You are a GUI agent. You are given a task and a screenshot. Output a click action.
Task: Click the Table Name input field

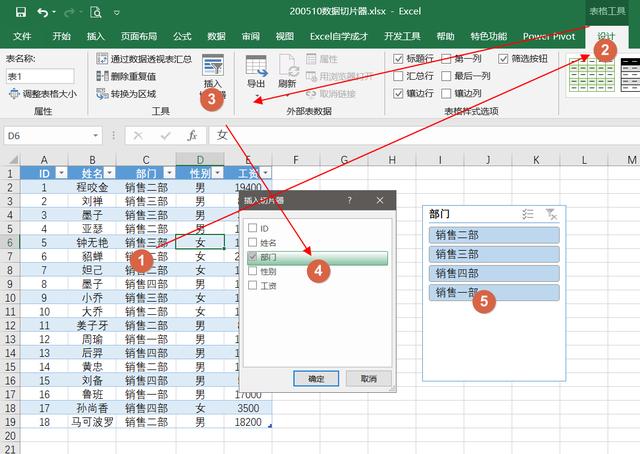click(x=40, y=76)
